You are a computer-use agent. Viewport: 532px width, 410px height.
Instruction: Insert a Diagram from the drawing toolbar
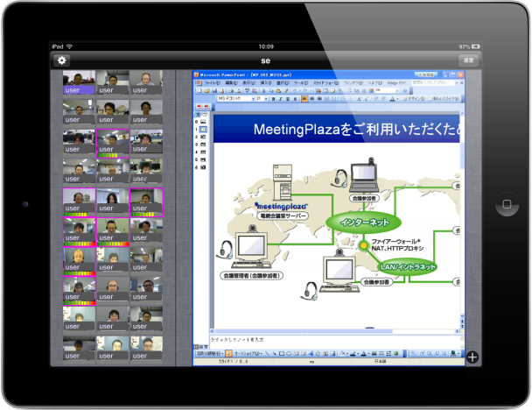[318, 353]
